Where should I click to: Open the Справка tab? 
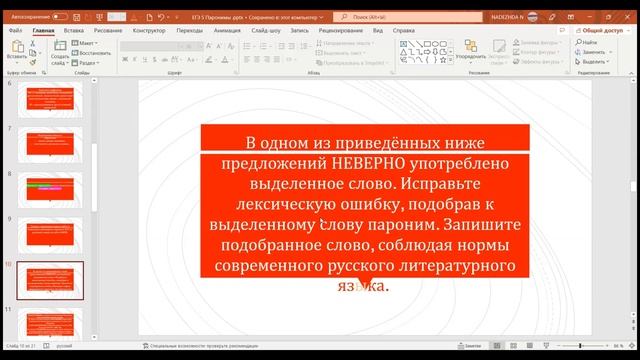coord(403,31)
